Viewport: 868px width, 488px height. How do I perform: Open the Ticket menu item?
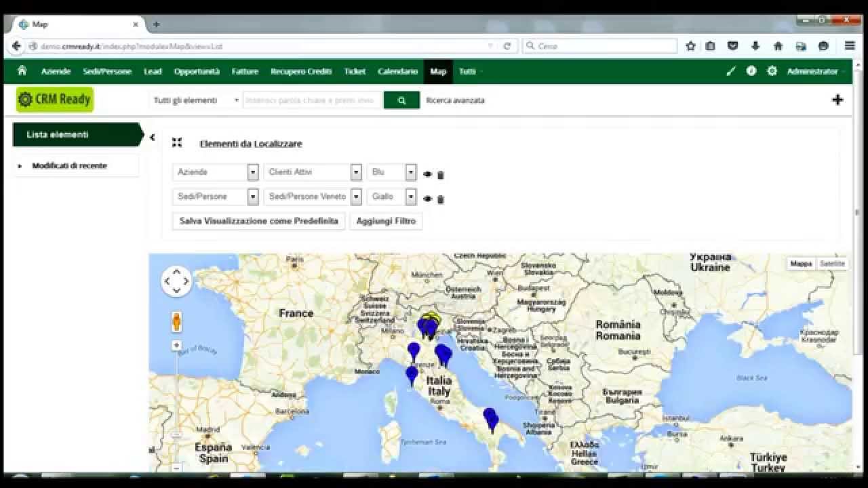(355, 71)
